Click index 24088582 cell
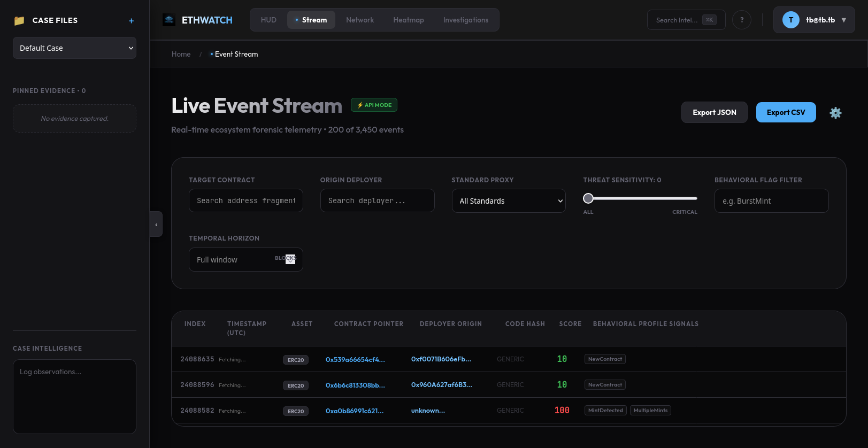 point(197,411)
